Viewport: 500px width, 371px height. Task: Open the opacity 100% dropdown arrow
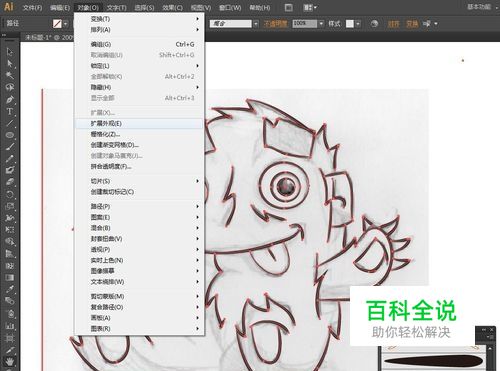321,24
